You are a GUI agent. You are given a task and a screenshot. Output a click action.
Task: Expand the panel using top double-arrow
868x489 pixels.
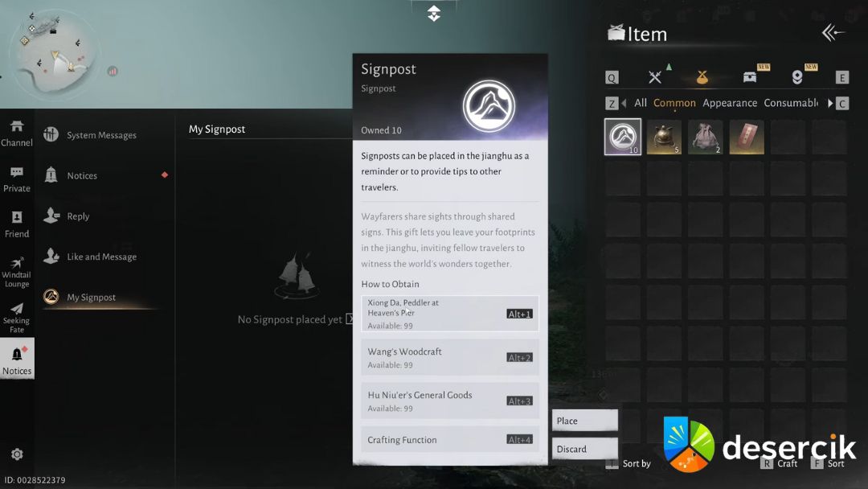[434, 14]
